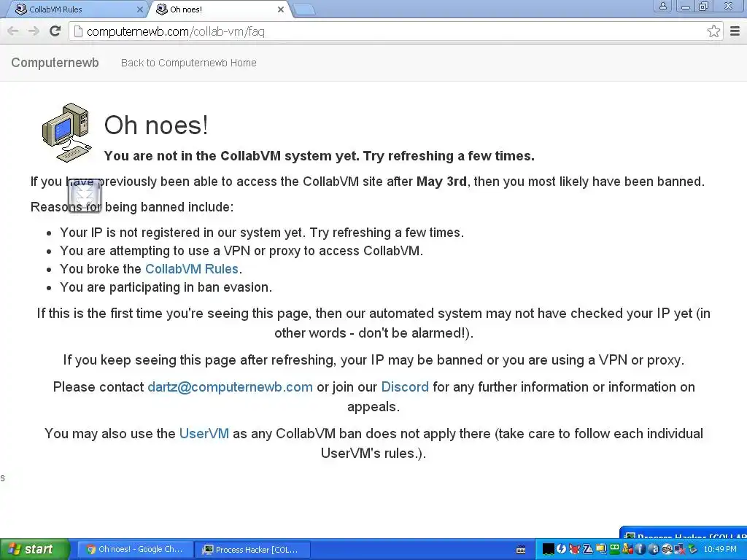The width and height of the screenshot is (747, 560).
Task: Switch to the CollabVM Rules tab
Action: (76, 9)
